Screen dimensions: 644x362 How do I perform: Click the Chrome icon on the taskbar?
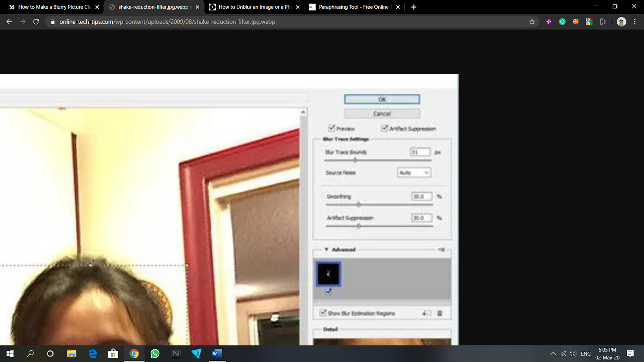click(x=134, y=354)
